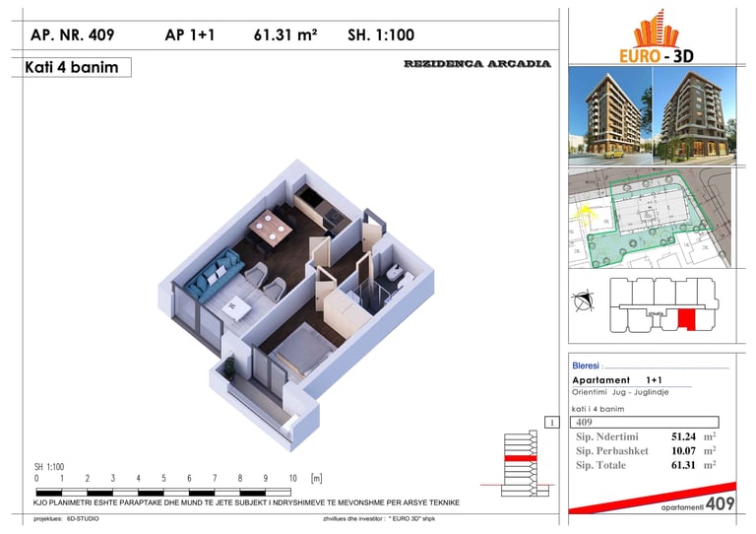Click 'Orientimi Jug - Juglindje' text
This screenshot has width=756, height=534.
coord(620,392)
